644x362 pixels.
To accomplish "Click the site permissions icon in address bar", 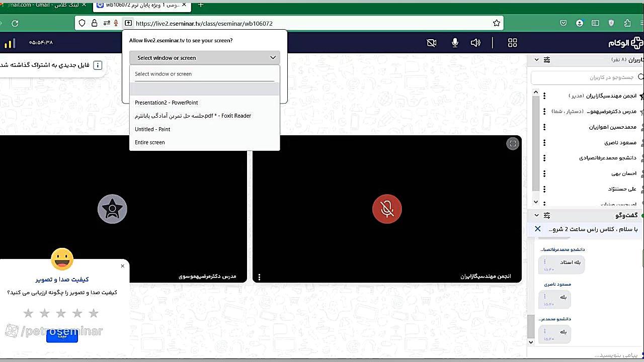I will [x=106, y=23].
